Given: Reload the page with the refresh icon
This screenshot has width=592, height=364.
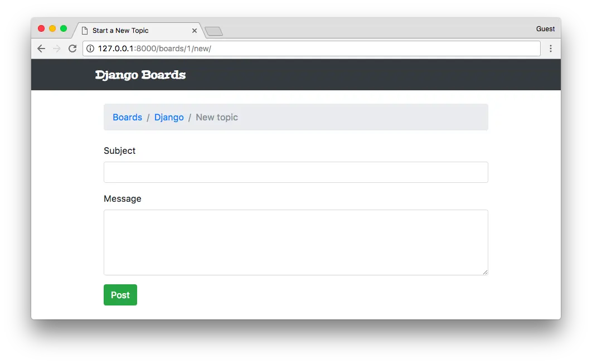Looking at the screenshot, I should point(72,48).
